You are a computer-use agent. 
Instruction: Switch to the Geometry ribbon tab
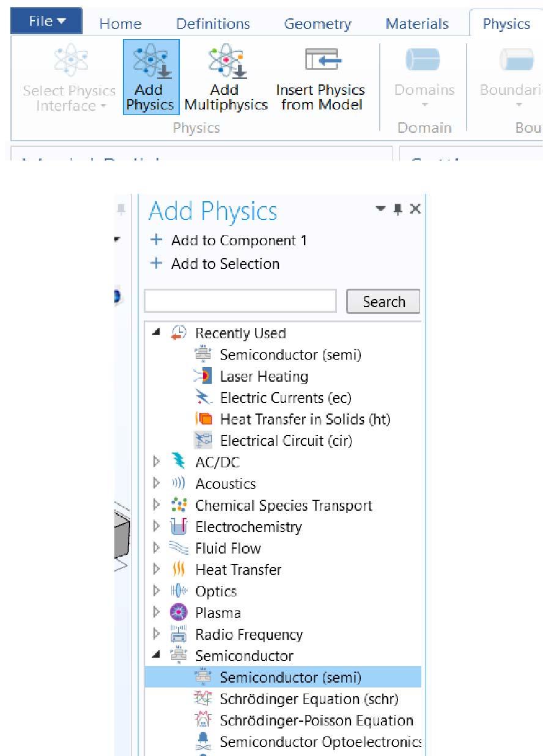point(317,24)
